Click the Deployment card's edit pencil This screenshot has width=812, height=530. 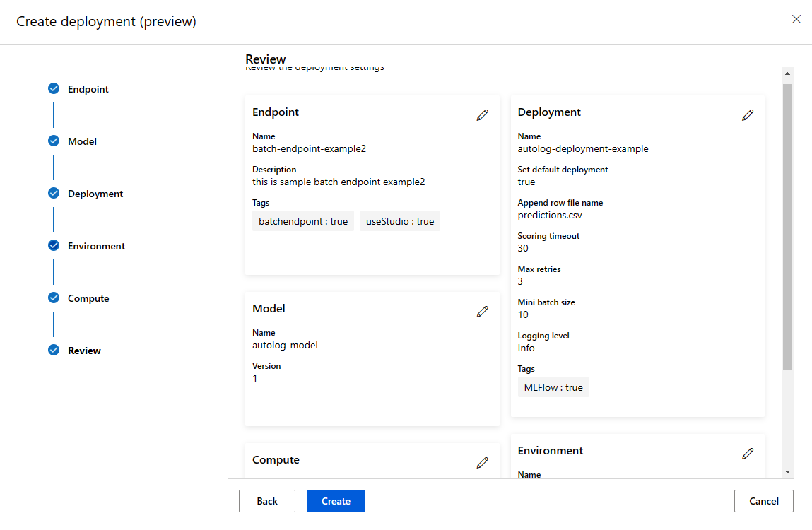(748, 115)
